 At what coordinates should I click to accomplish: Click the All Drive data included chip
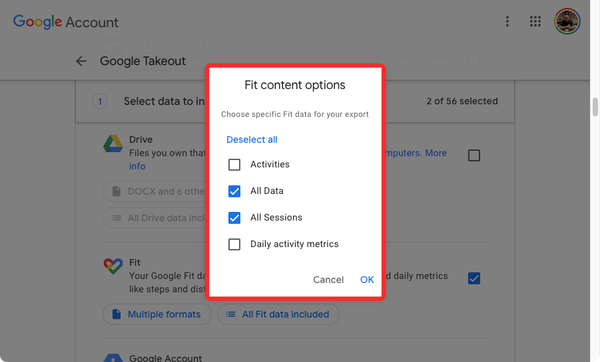pos(155,218)
